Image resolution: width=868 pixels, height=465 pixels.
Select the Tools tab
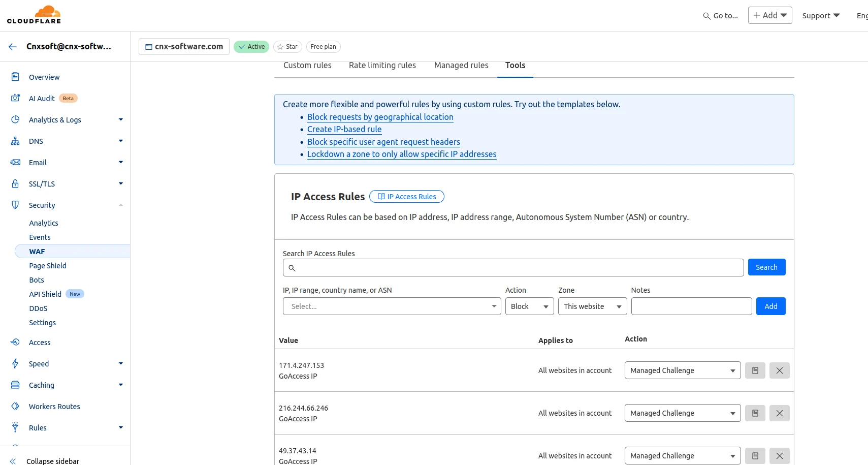(515, 65)
